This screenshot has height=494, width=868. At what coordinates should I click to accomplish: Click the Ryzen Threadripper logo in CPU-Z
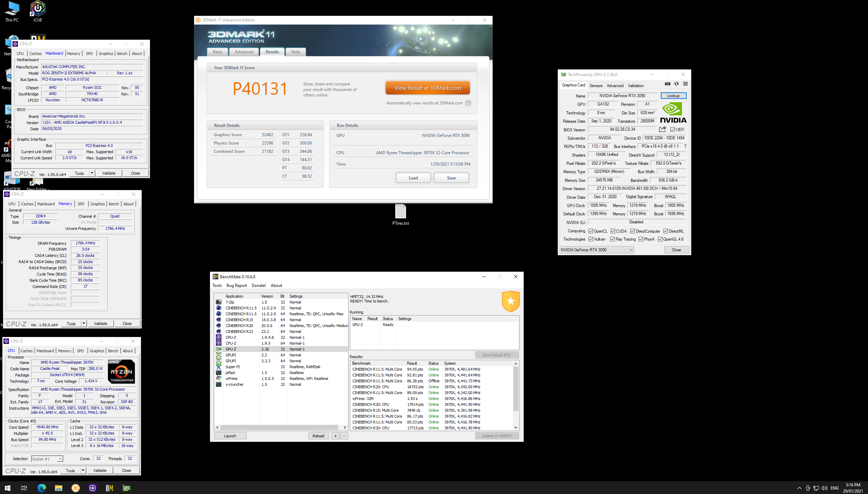(x=121, y=372)
